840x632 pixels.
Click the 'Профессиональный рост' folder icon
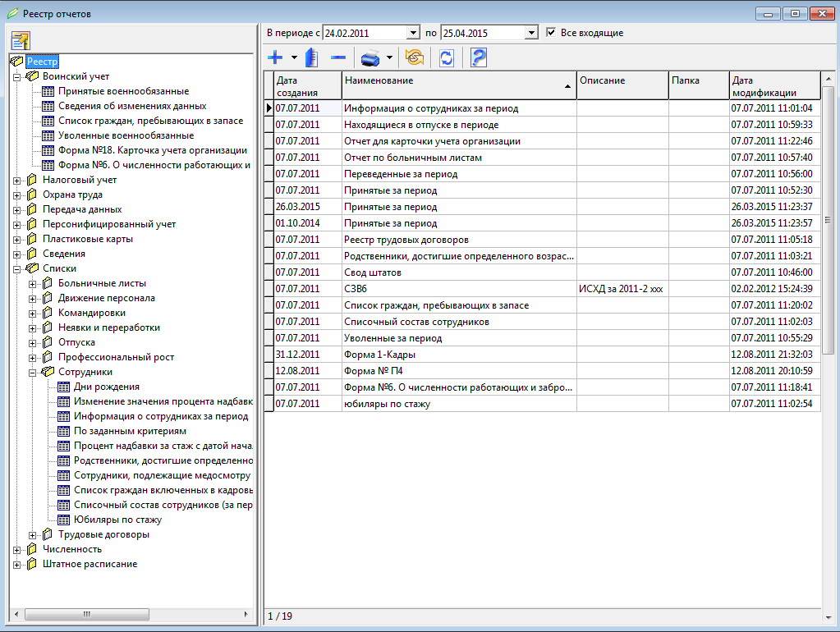pyautogui.click(x=48, y=357)
